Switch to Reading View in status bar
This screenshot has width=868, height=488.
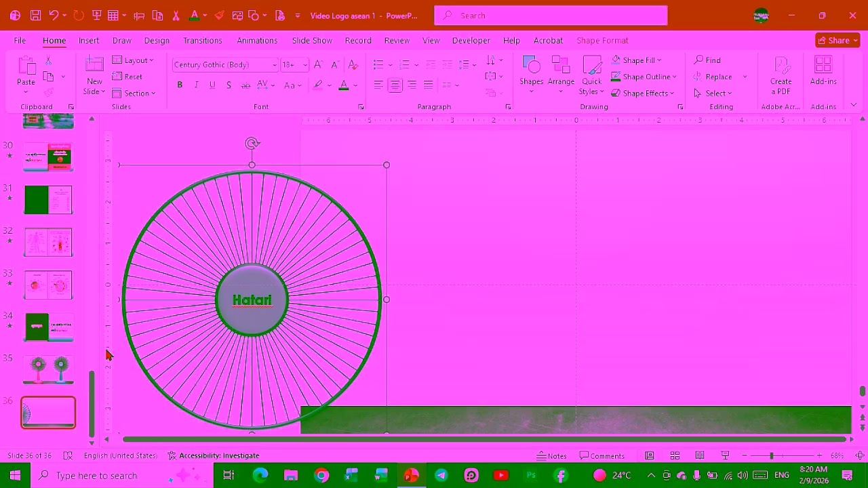click(700, 455)
